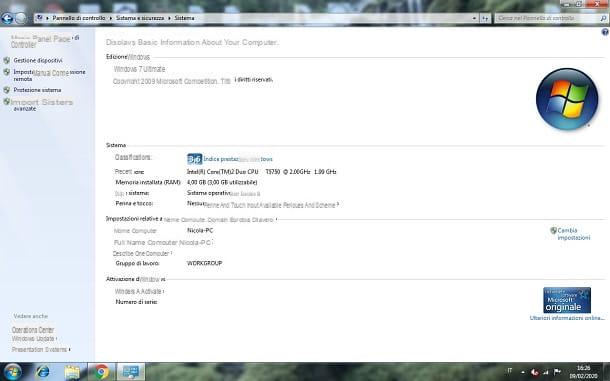Select the Control Panel taskbar window
This screenshot has height=381, width=610.
pyautogui.click(x=131, y=372)
